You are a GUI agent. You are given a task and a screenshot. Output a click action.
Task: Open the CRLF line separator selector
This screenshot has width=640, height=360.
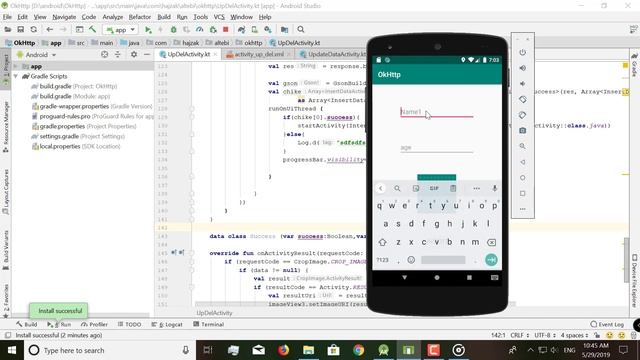click(520, 335)
